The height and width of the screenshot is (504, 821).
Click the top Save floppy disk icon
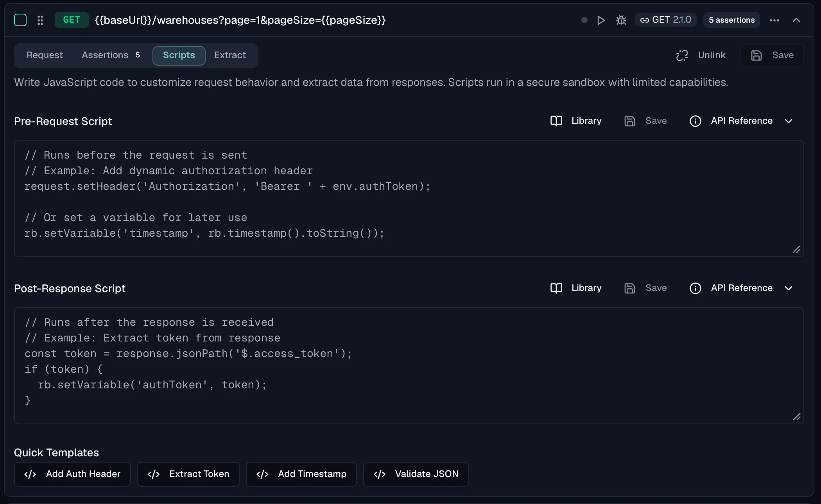[756, 55]
